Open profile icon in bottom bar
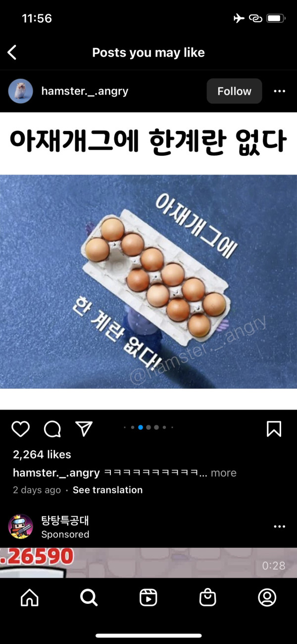 click(x=267, y=598)
